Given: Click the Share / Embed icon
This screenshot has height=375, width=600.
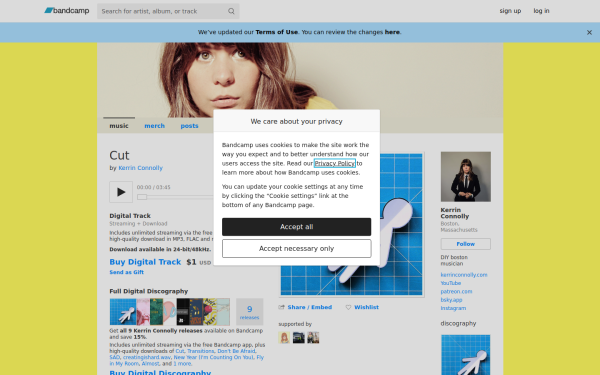Looking at the screenshot, I should [x=282, y=307].
